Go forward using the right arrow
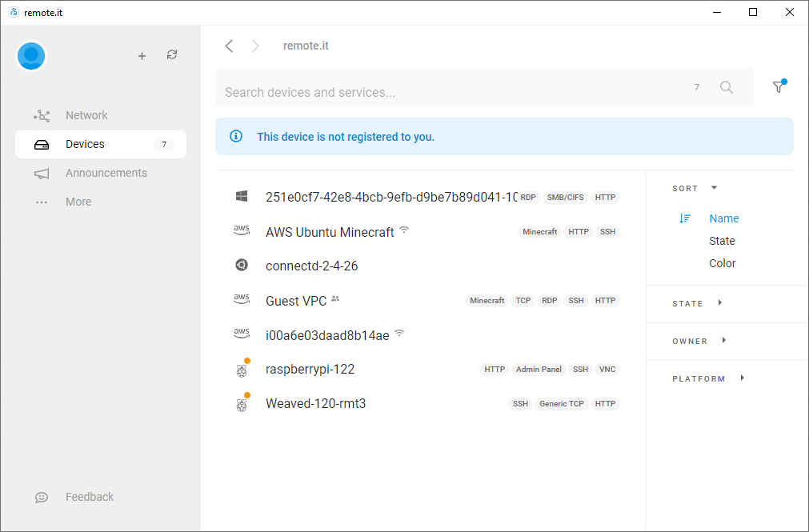 (x=255, y=46)
